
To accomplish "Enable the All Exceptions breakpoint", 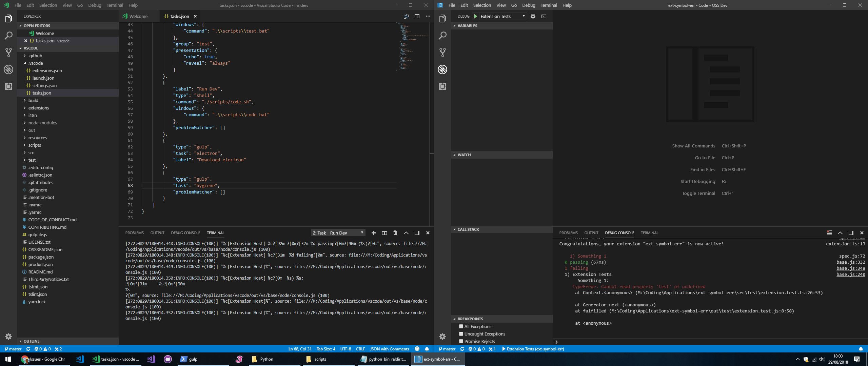I will 461,326.
